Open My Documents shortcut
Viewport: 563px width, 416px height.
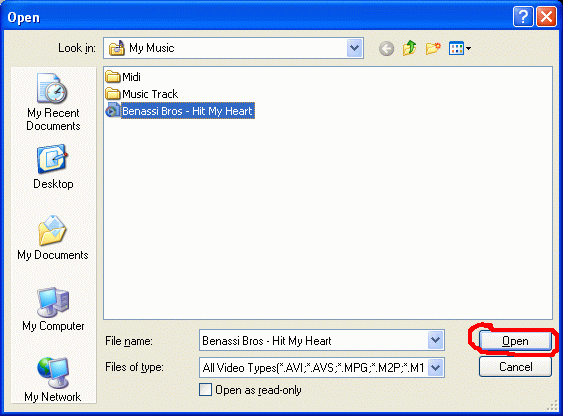tap(53, 238)
